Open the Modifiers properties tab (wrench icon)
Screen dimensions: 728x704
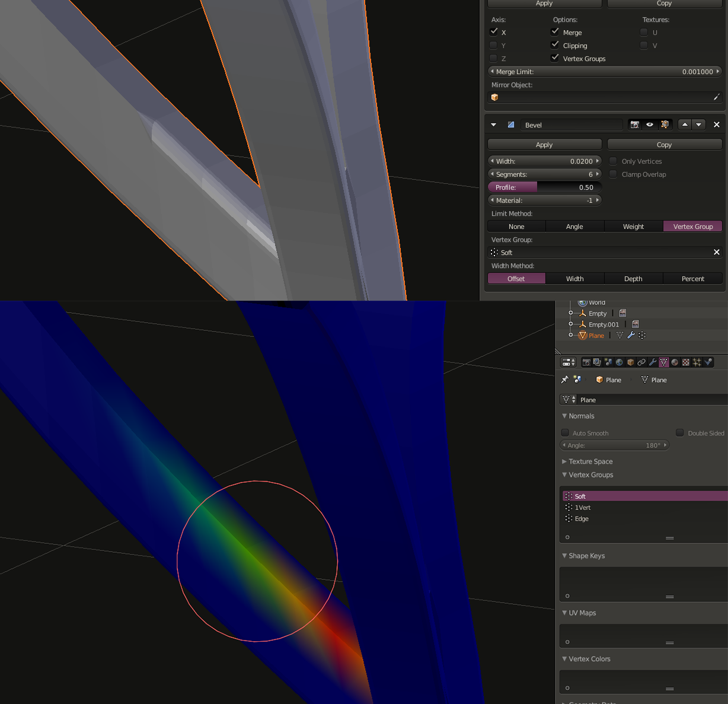(x=653, y=362)
